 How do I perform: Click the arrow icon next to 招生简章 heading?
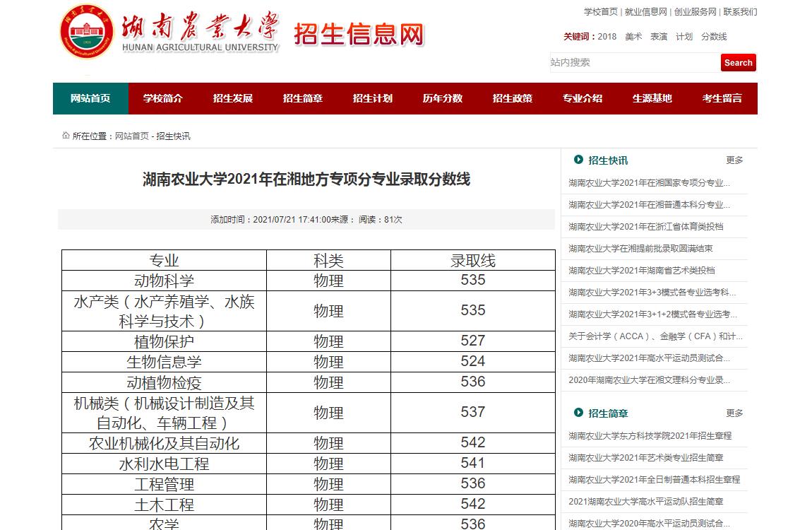click(578, 413)
